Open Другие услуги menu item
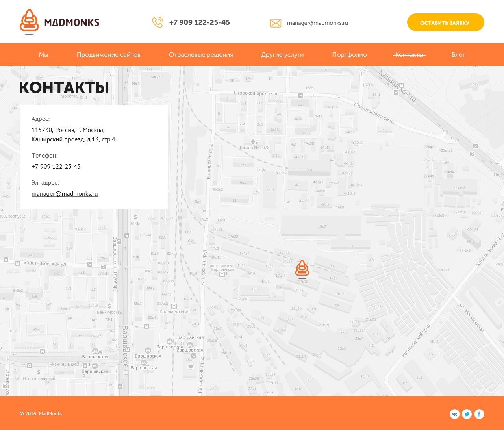Image resolution: width=504 pixels, height=430 pixels. tap(282, 55)
